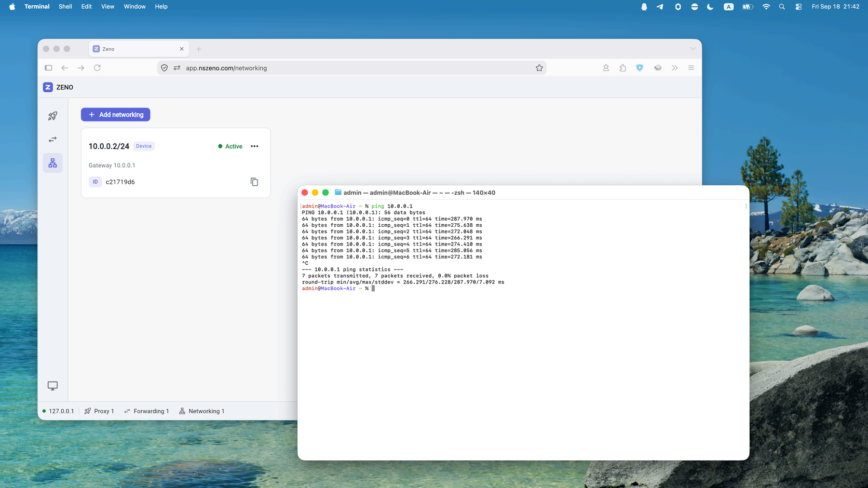Open the Shell menu in menu bar

(65, 7)
